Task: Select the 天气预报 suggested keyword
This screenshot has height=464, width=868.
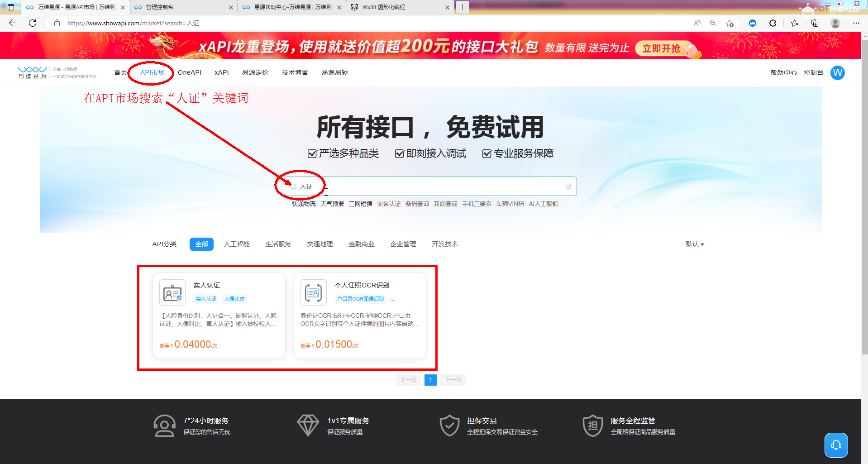Action: pyautogui.click(x=332, y=204)
